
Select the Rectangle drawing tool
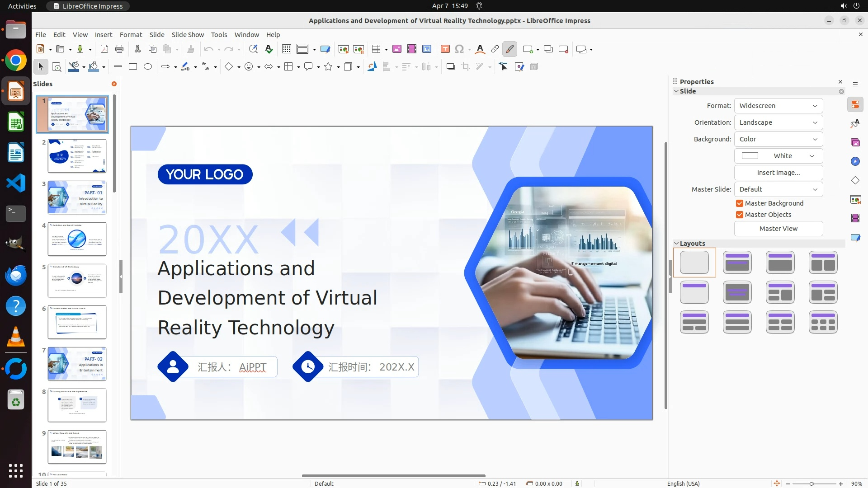(133, 67)
